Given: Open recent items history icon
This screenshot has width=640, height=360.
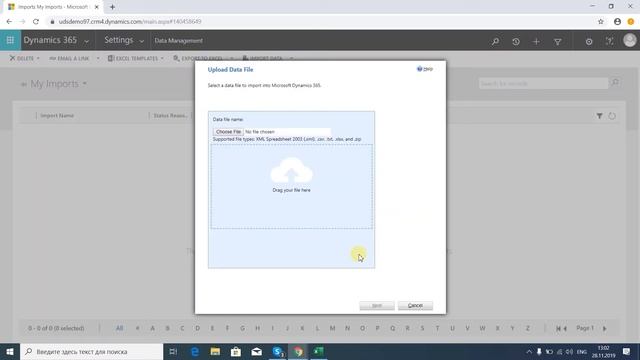Looking at the screenshot, I should pos(516,41).
